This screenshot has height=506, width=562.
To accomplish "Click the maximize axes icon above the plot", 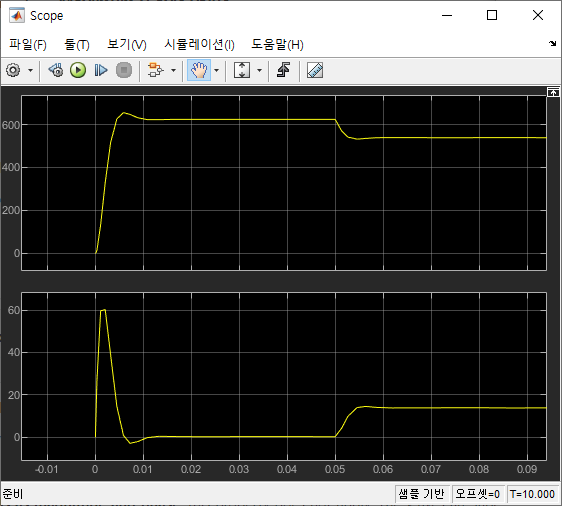I will pos(553,92).
